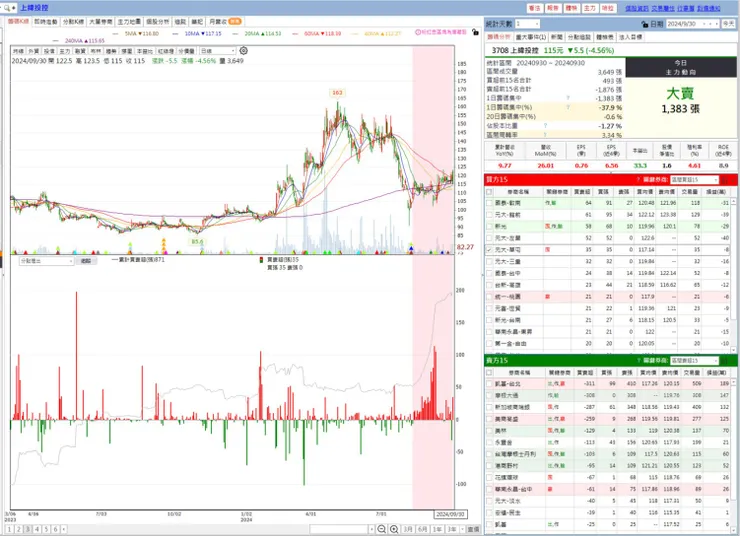Click the lock icon next to 日期
This screenshot has height=536, width=740.
pos(645,24)
